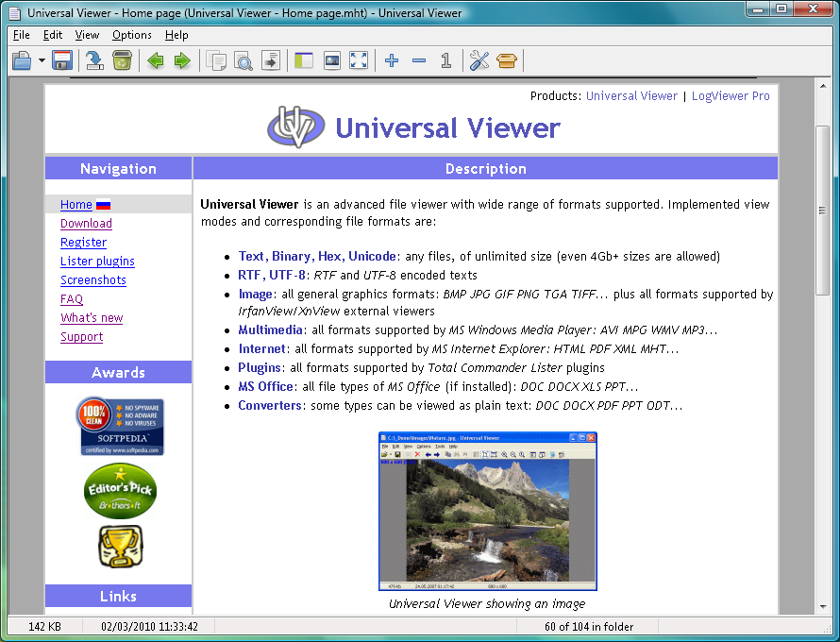Click '60 of 104 in folder' status text
Viewport: 840px width, 642px height.
[589, 627]
